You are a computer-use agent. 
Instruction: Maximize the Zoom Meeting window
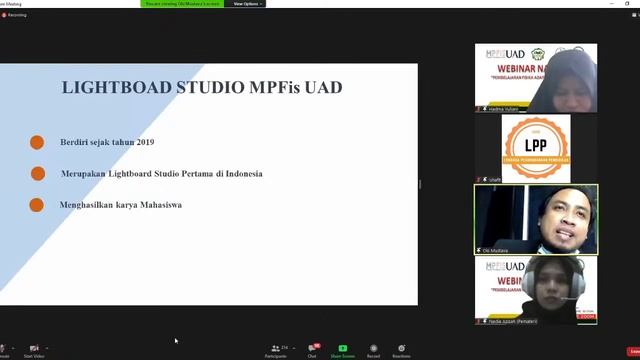coord(627,3)
